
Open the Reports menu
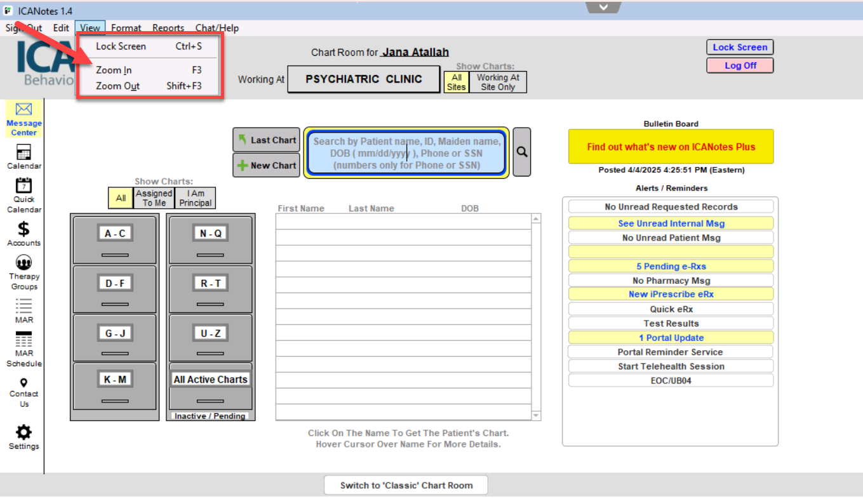[168, 28]
